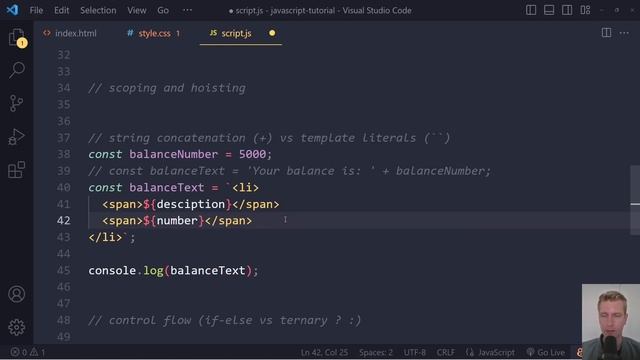
Task: Click Ln 42, Col 25 cursor position
Action: [324, 352]
